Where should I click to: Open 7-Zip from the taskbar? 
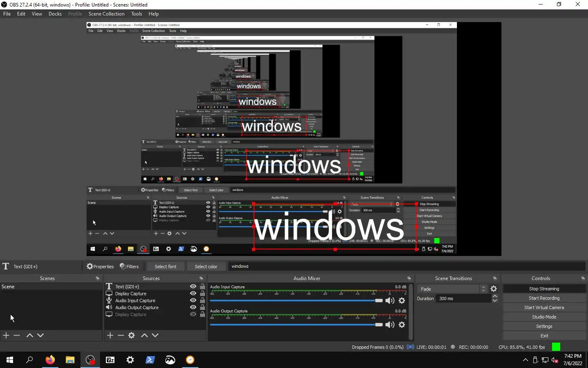click(x=110, y=360)
